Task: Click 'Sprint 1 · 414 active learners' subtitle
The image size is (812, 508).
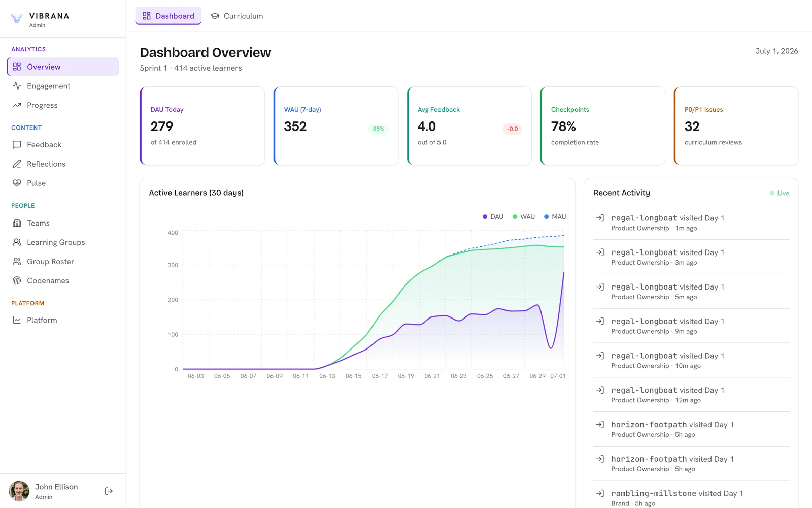Action: pos(191,68)
